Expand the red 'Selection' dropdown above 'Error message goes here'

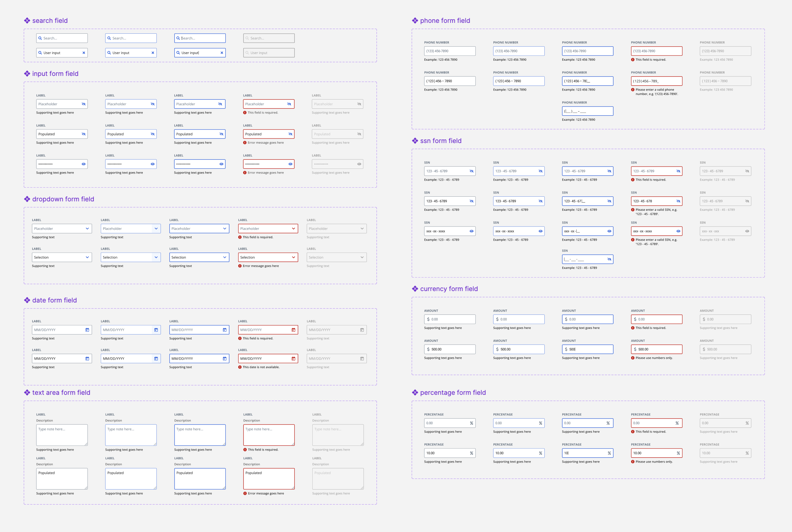[293, 258]
